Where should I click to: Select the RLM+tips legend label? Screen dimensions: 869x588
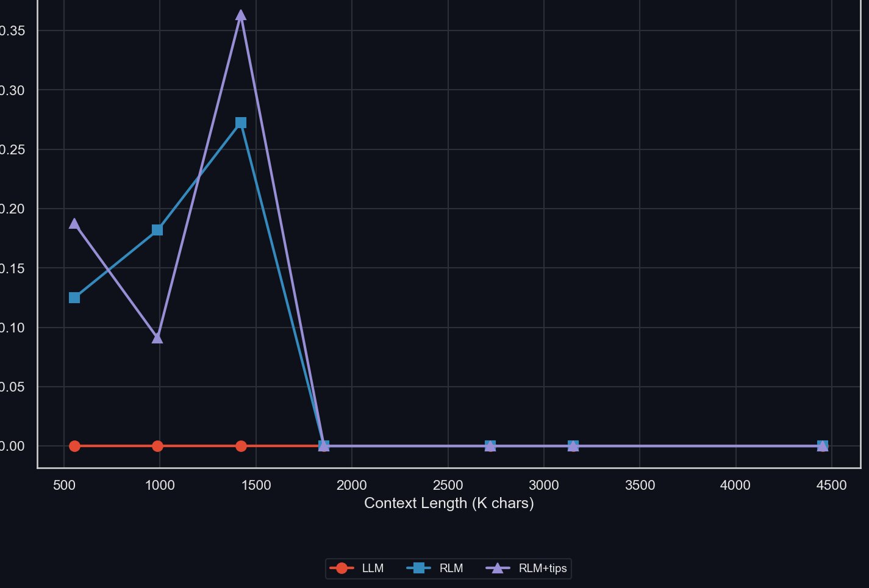coord(543,568)
